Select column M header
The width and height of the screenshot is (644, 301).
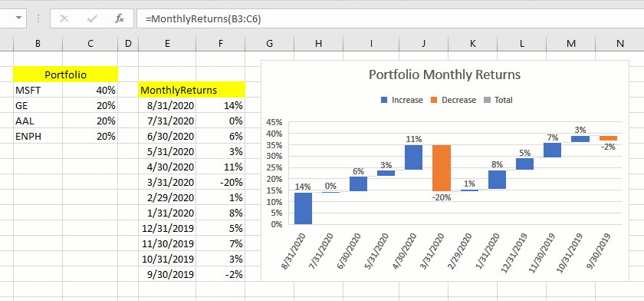click(570, 43)
